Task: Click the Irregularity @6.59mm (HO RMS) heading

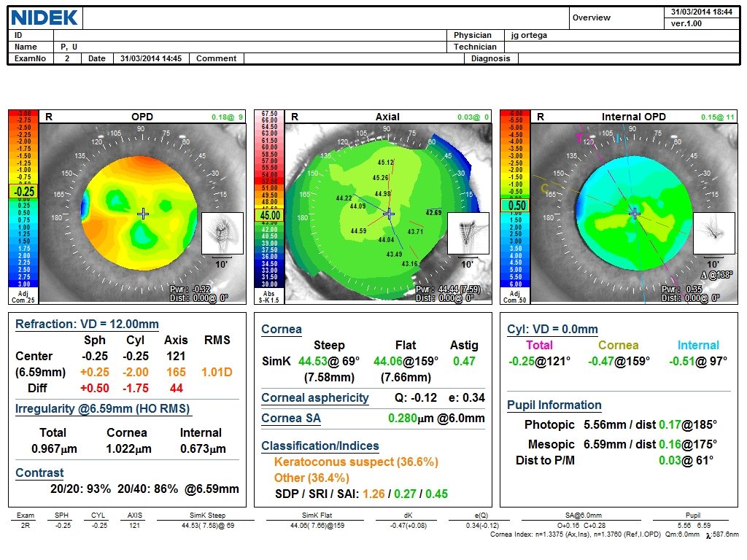Action: pyautogui.click(x=102, y=409)
